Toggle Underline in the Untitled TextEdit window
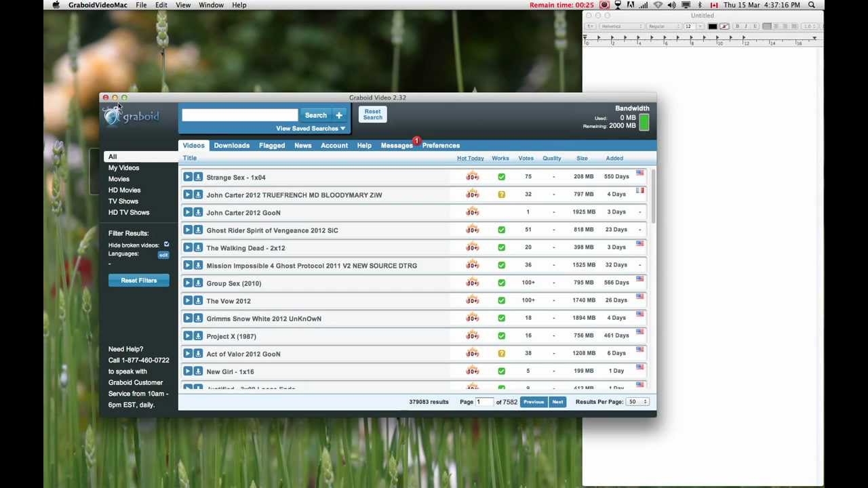868x488 pixels. coord(753,26)
